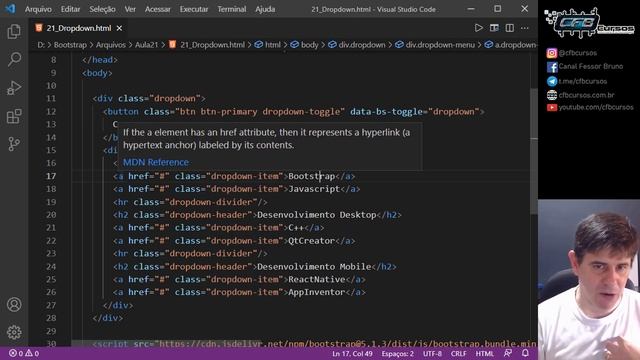
Task: Click the ReactNative code line
Action: [239, 279]
